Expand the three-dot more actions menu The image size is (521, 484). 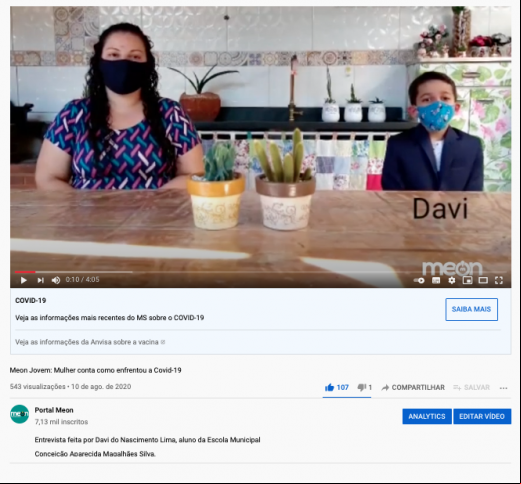pos(503,388)
